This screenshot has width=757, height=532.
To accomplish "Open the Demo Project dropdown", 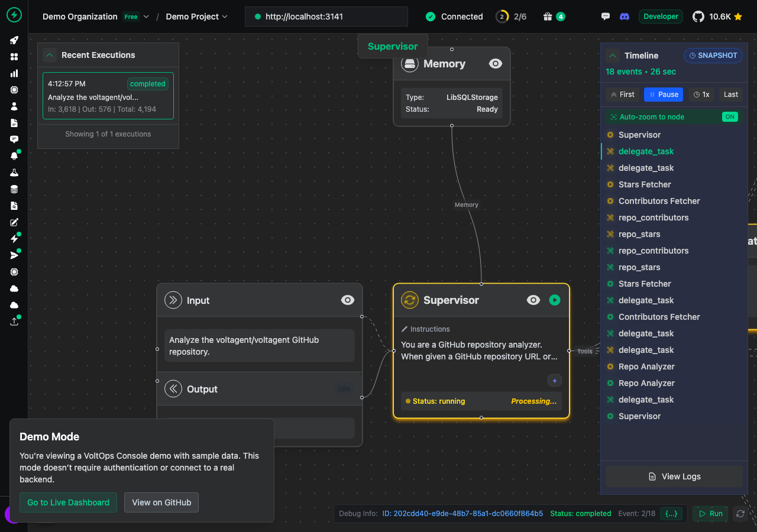I will 196,17.
